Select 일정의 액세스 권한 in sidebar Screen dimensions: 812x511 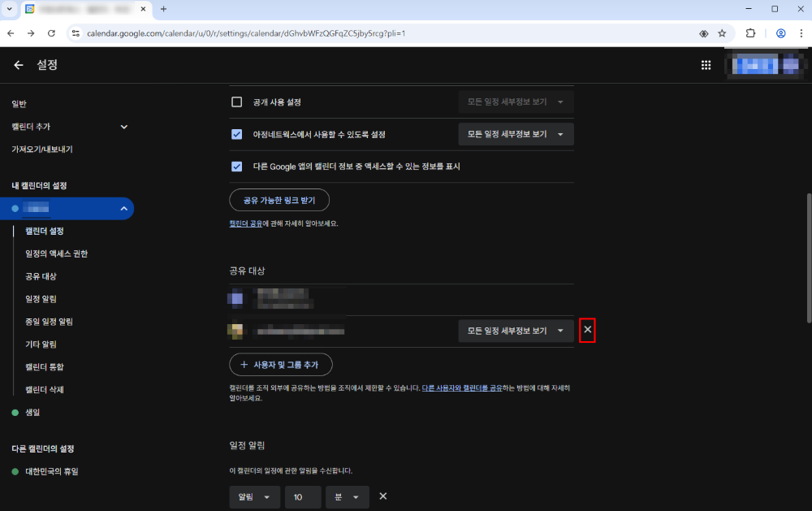[x=56, y=253]
